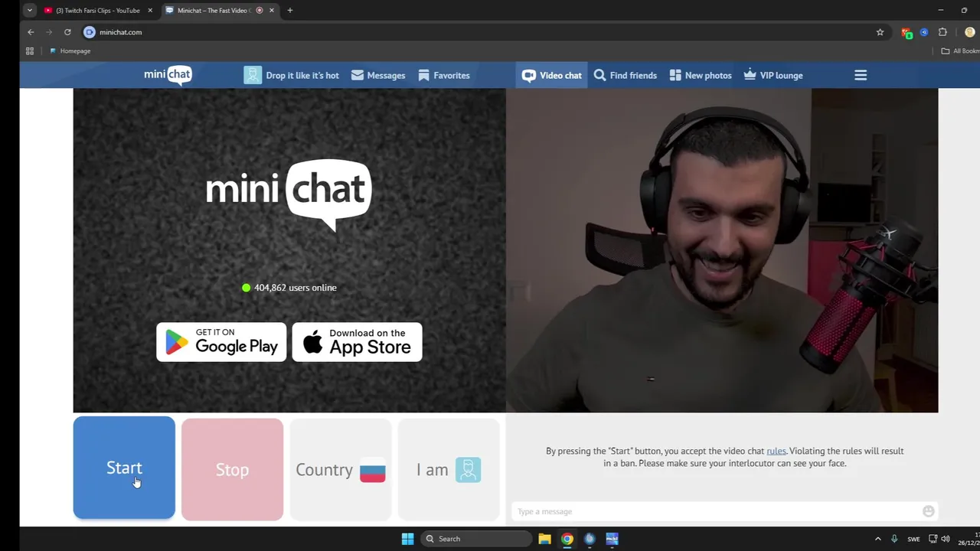Go forward in the browser
Image resolution: width=980 pixels, height=551 pixels.
point(49,32)
